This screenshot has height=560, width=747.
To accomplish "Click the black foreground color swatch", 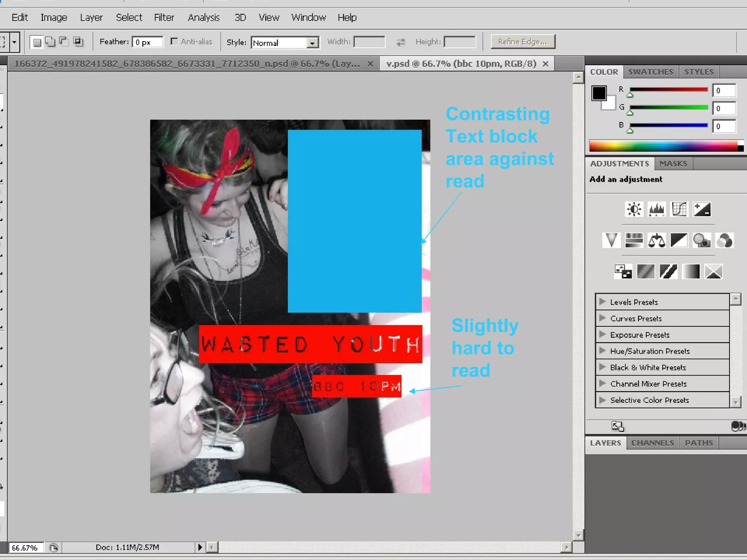I will click(x=599, y=93).
